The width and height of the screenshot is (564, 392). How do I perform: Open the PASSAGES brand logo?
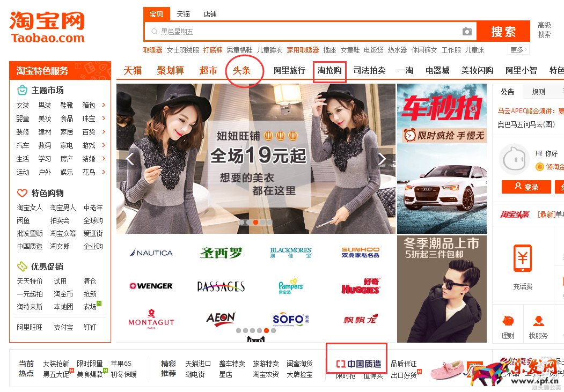pos(221,286)
